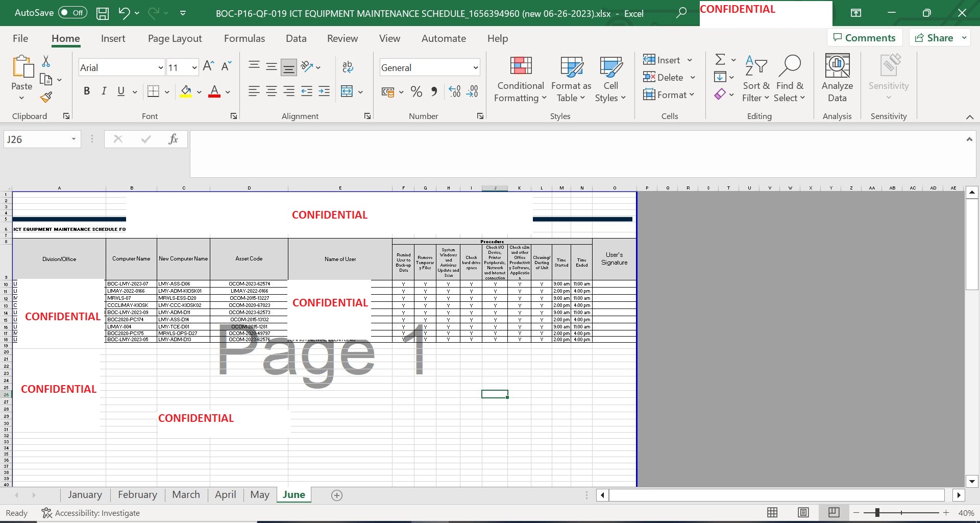The width and height of the screenshot is (980, 523).
Task: Open the File menu
Action: (x=20, y=38)
